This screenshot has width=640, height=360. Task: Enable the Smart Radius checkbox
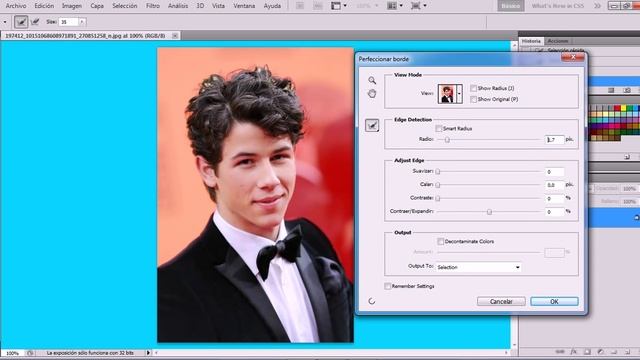tap(439, 129)
